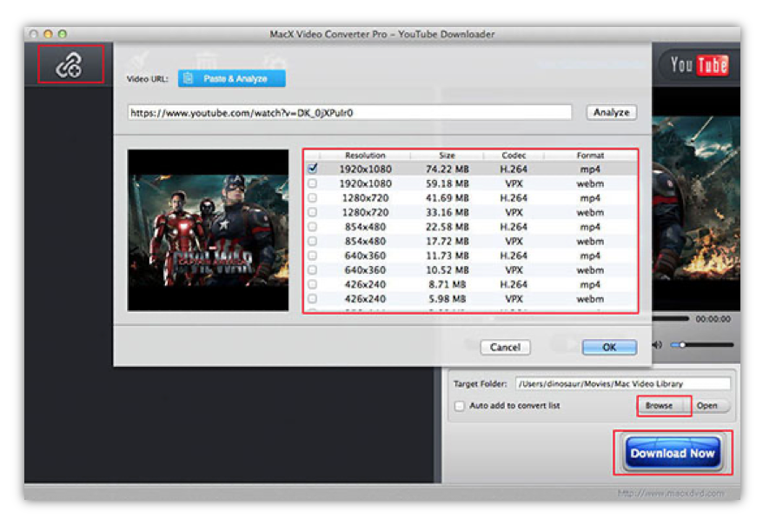776x532 pixels.
Task: Click the add URL link icon
Action: (70, 65)
